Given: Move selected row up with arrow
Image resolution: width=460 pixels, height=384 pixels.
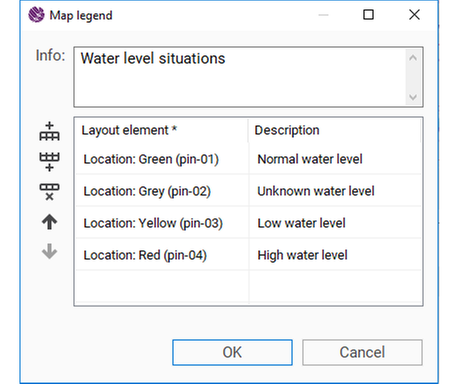Looking at the screenshot, I should (49, 222).
